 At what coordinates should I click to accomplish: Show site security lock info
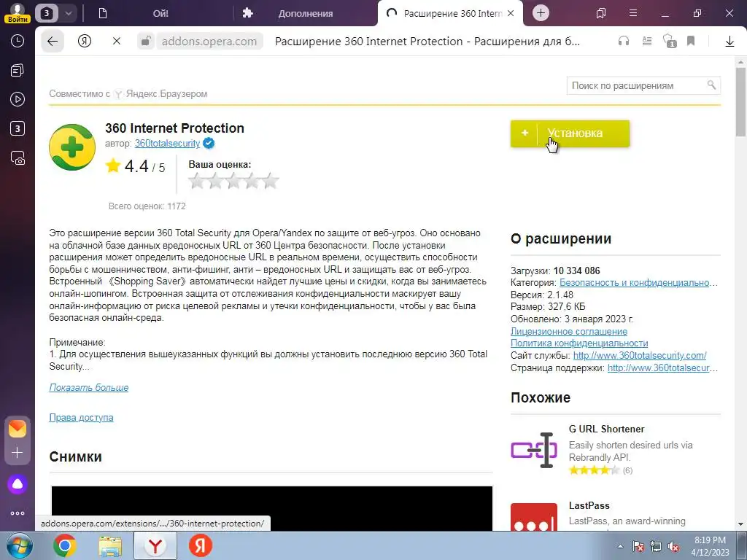[146, 42]
